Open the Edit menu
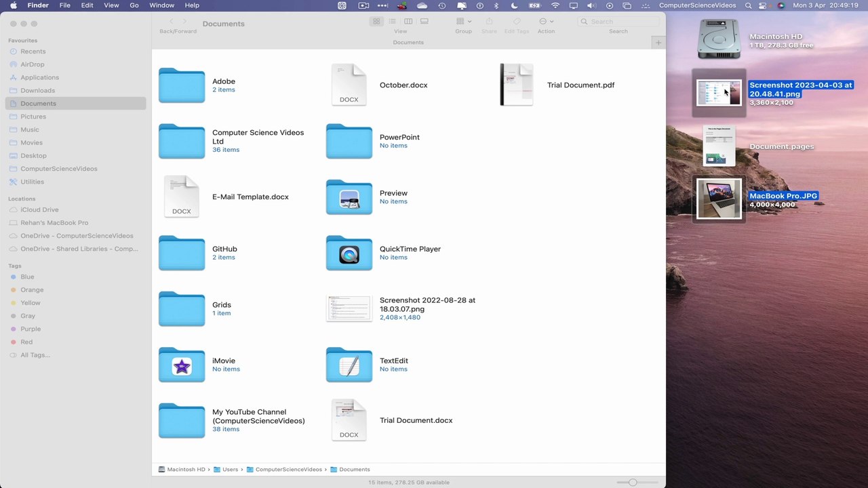 tap(87, 5)
